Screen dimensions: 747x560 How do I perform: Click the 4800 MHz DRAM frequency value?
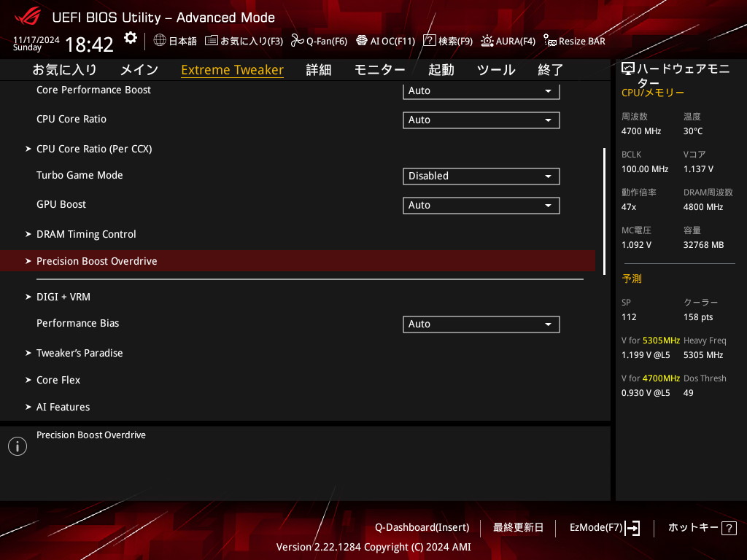tap(703, 207)
